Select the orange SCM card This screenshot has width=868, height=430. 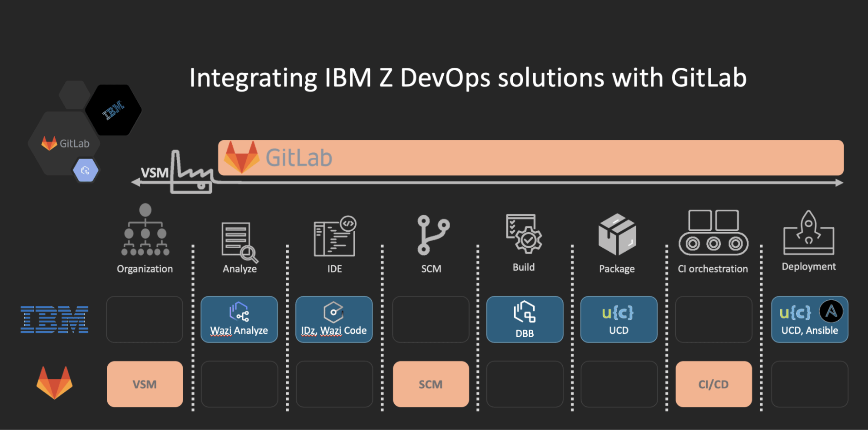tap(431, 384)
